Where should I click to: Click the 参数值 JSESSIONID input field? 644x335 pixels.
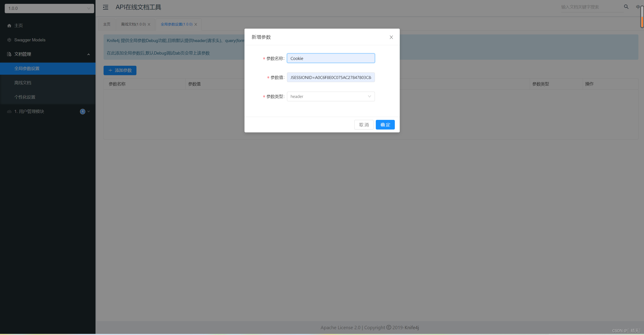pos(330,78)
